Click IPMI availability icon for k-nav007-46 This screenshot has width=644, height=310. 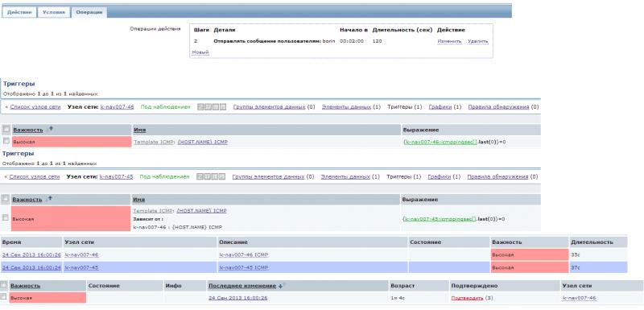[223, 107]
